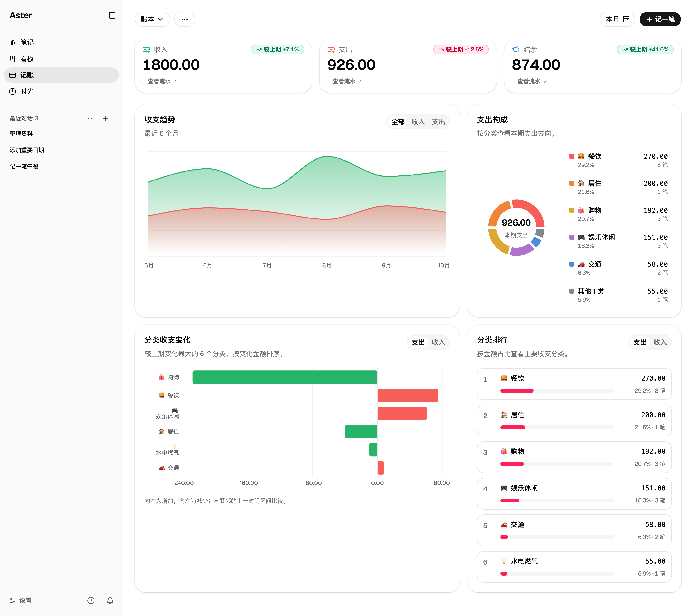Open 设置 at sidebar bottom
The height and width of the screenshot is (616, 693).
click(x=21, y=600)
